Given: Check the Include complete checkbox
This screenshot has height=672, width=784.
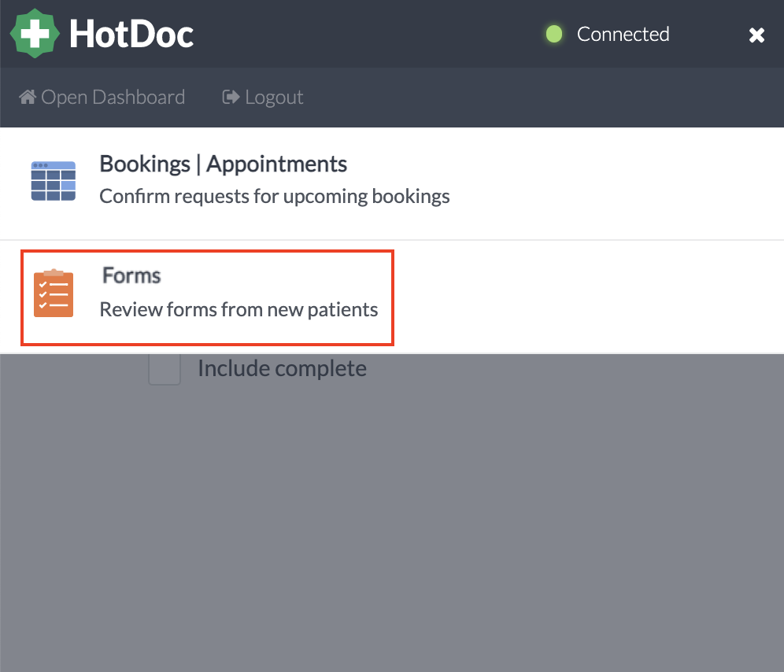Looking at the screenshot, I should click(x=164, y=368).
